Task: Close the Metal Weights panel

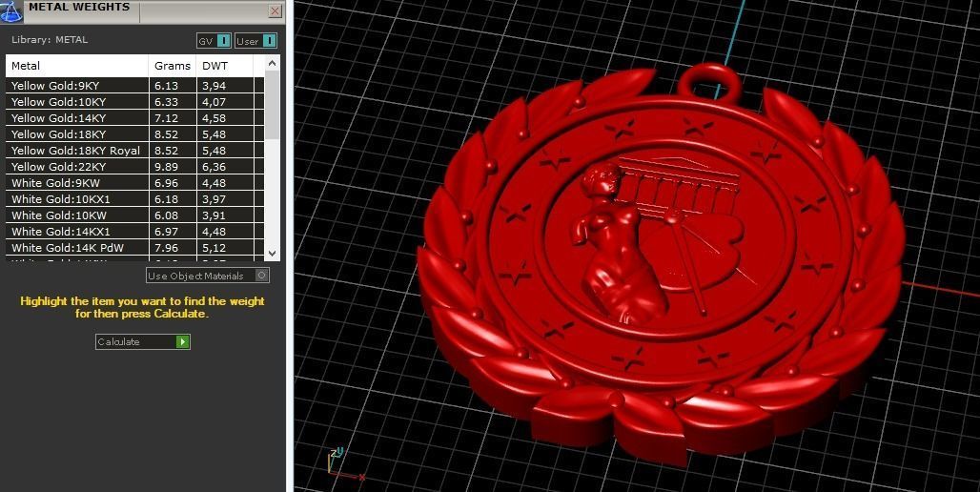Action: [275, 10]
